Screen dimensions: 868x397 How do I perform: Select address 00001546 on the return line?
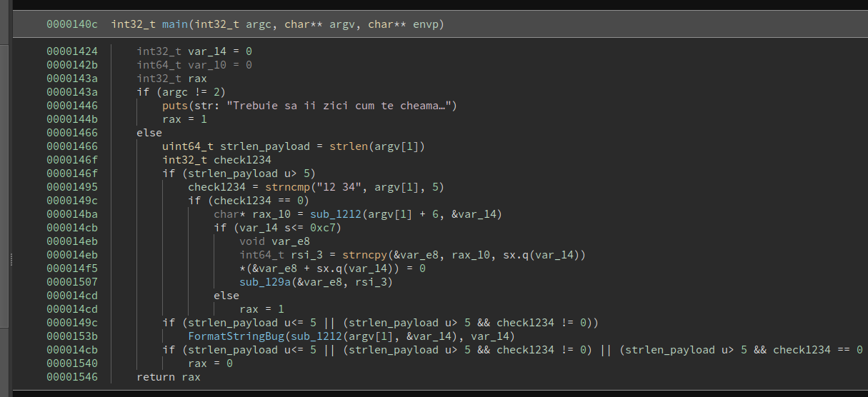72,377
